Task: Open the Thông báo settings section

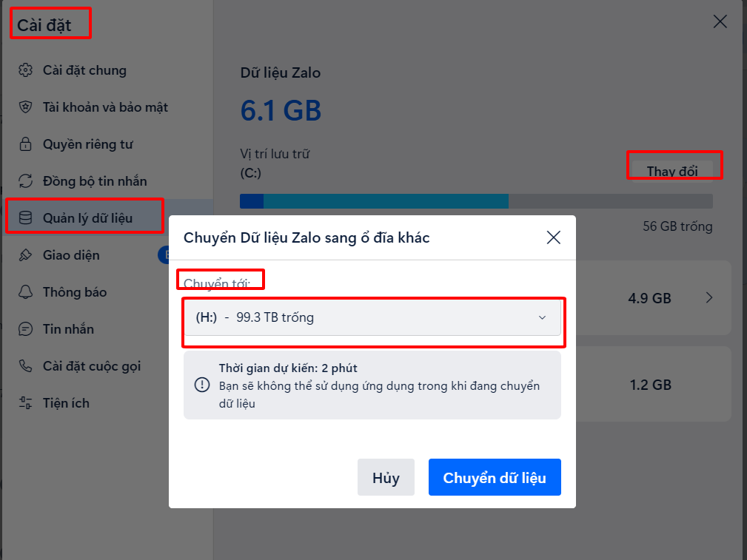Action: click(75, 292)
